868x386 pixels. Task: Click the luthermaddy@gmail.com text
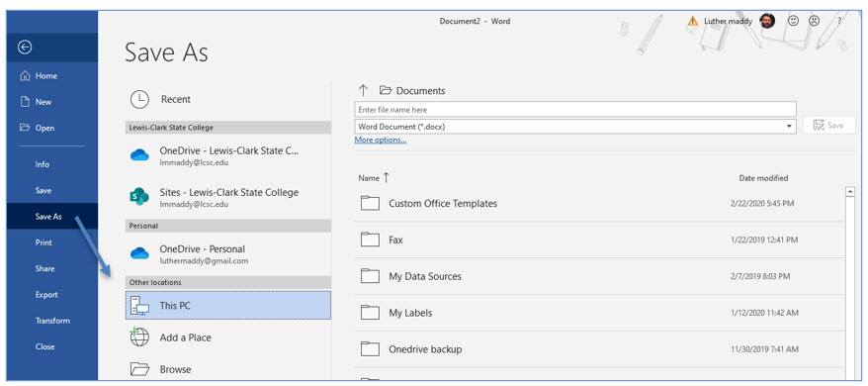(x=204, y=260)
